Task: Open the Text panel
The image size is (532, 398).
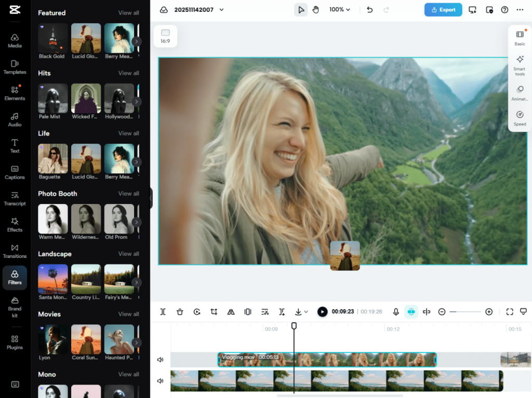Action: tap(15, 146)
